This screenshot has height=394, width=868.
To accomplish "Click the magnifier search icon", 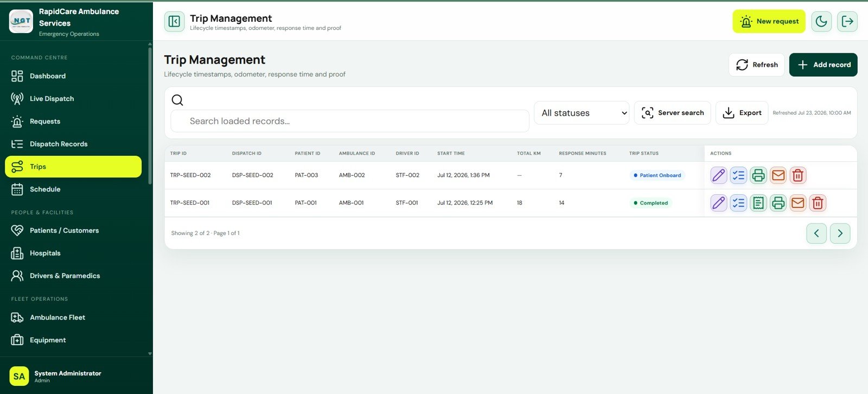I will 177,100.
